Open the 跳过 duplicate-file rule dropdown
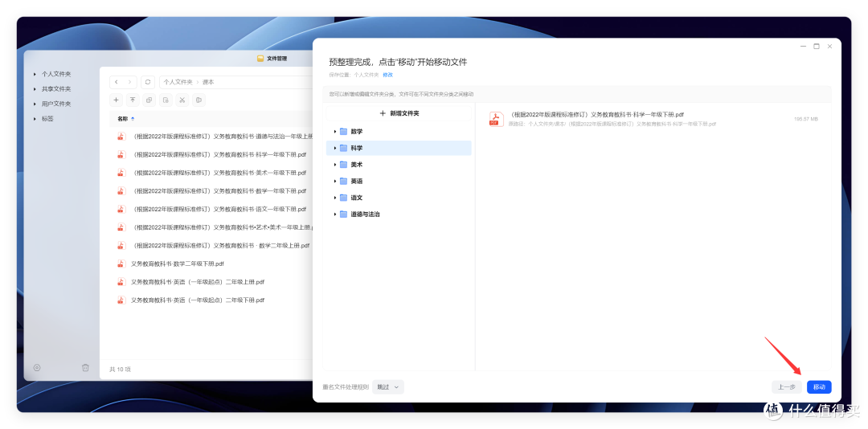The width and height of the screenshot is (868, 429). tap(388, 387)
